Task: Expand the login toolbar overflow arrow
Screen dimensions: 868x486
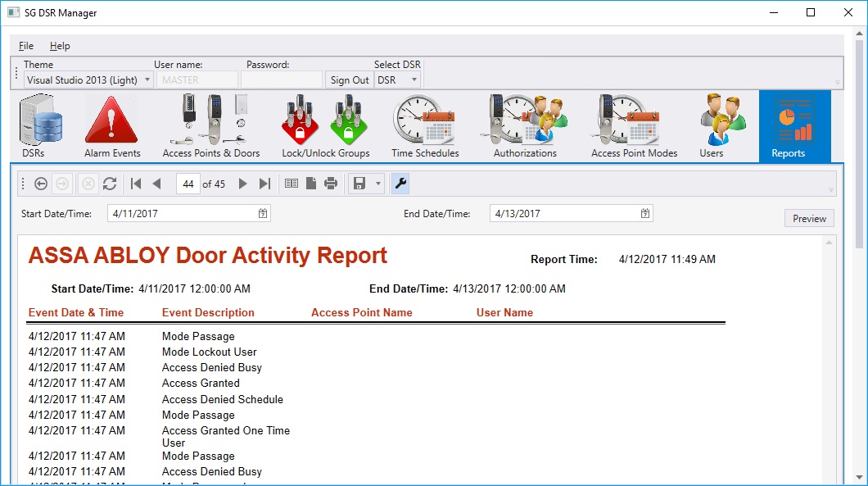Action: (x=837, y=83)
